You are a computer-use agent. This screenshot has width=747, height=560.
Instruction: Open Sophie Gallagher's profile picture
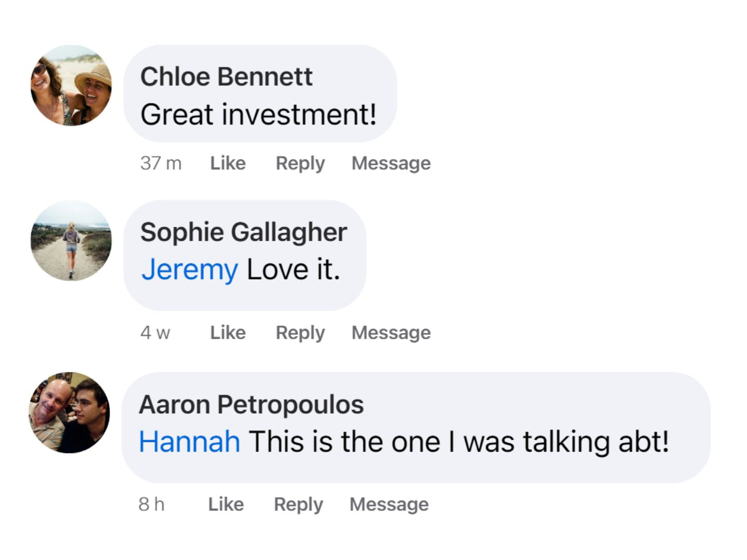(x=71, y=241)
